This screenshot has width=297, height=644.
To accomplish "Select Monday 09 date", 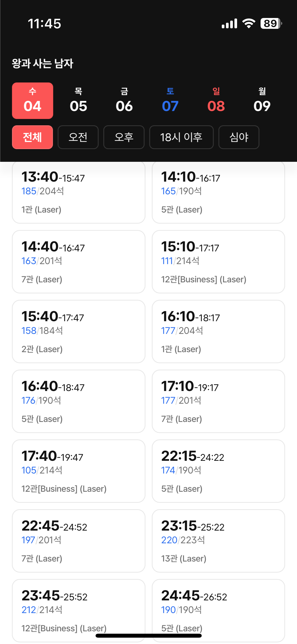I will (x=262, y=101).
